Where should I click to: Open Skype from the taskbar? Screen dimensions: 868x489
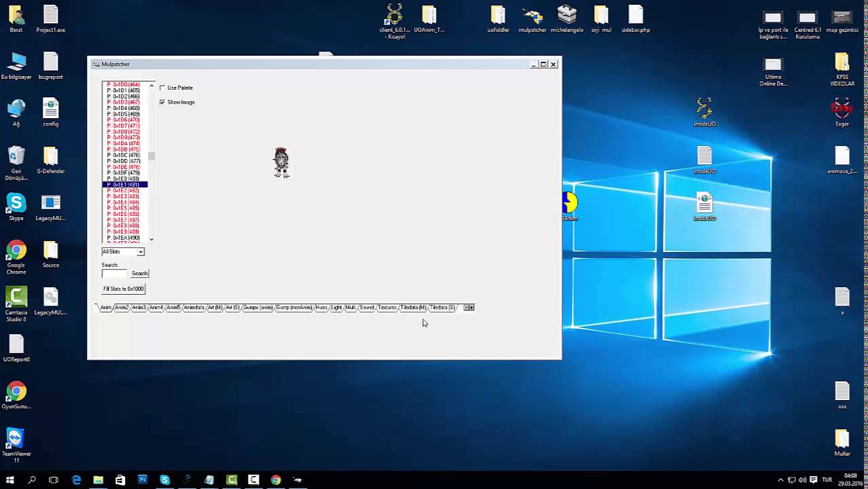point(164,479)
